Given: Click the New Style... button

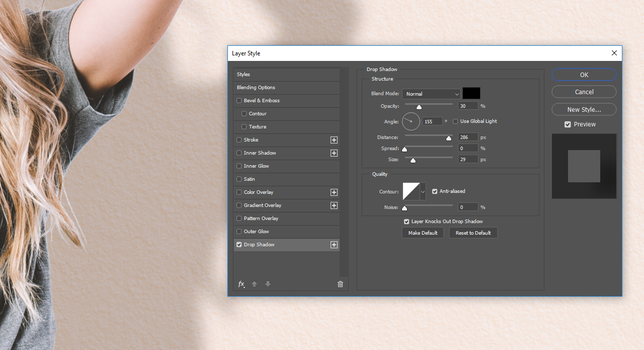Looking at the screenshot, I should tap(584, 109).
